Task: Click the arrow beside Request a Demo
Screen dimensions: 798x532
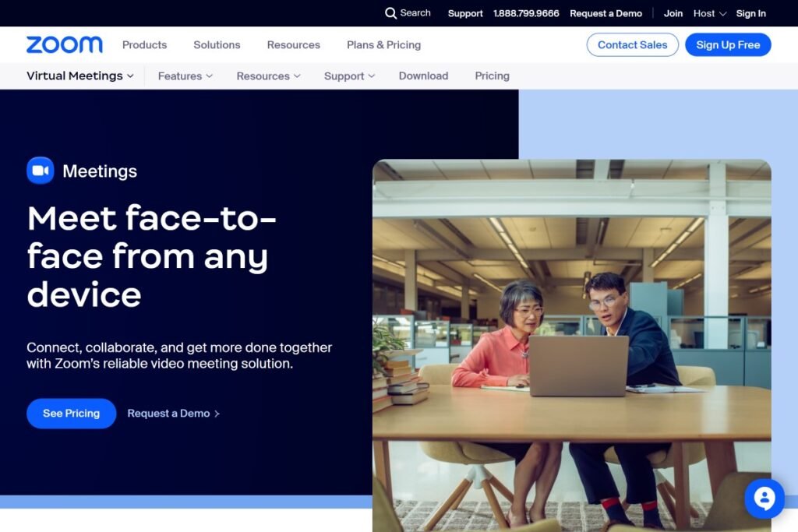Action: click(x=217, y=414)
